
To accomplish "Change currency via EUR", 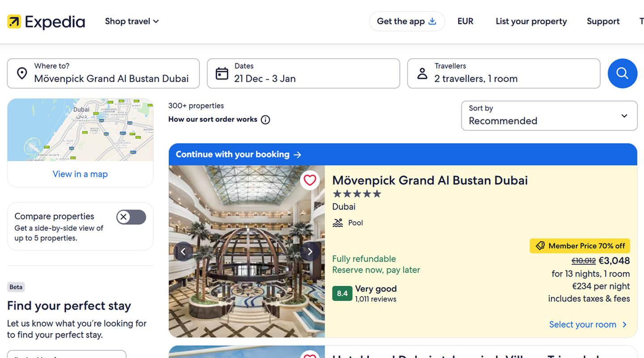I will click(465, 21).
